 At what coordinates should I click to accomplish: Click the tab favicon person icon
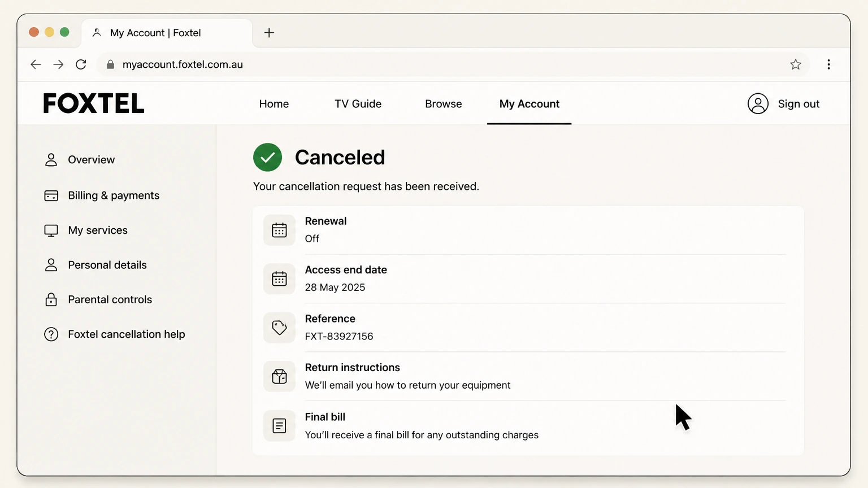97,33
